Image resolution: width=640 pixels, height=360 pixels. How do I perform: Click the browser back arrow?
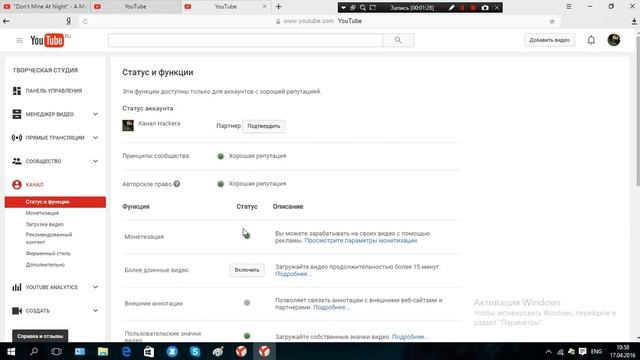(6, 21)
